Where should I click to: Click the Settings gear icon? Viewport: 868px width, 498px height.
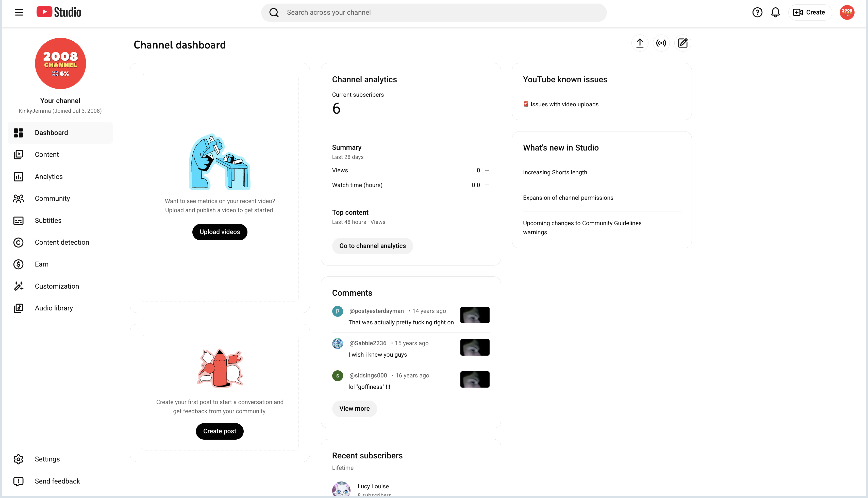(x=19, y=459)
